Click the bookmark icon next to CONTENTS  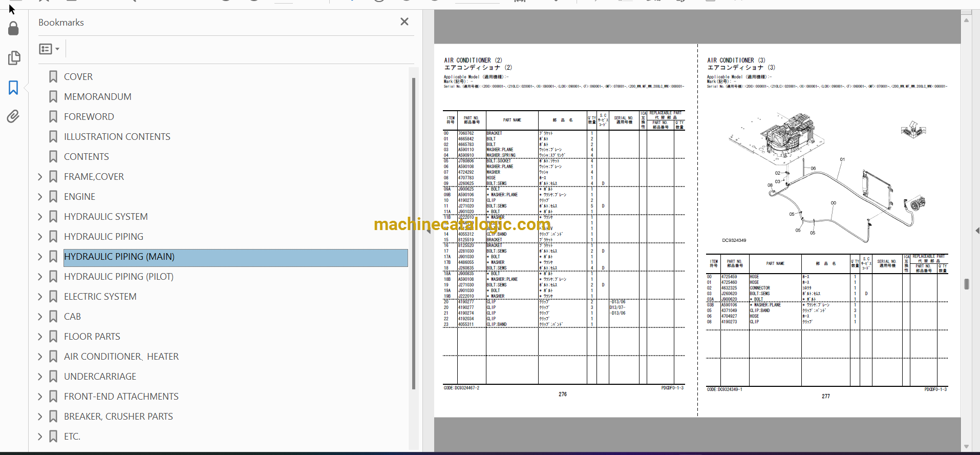point(53,157)
